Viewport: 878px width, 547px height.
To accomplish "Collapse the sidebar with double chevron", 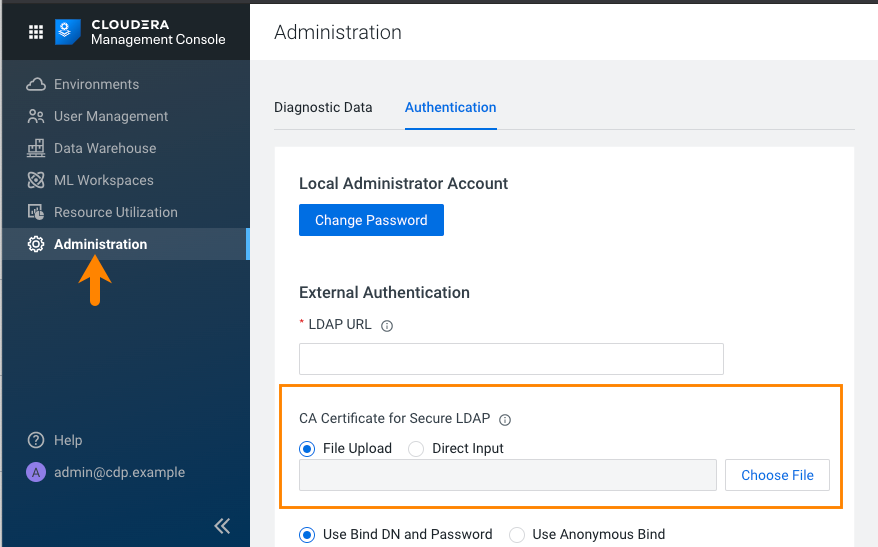I will (222, 526).
